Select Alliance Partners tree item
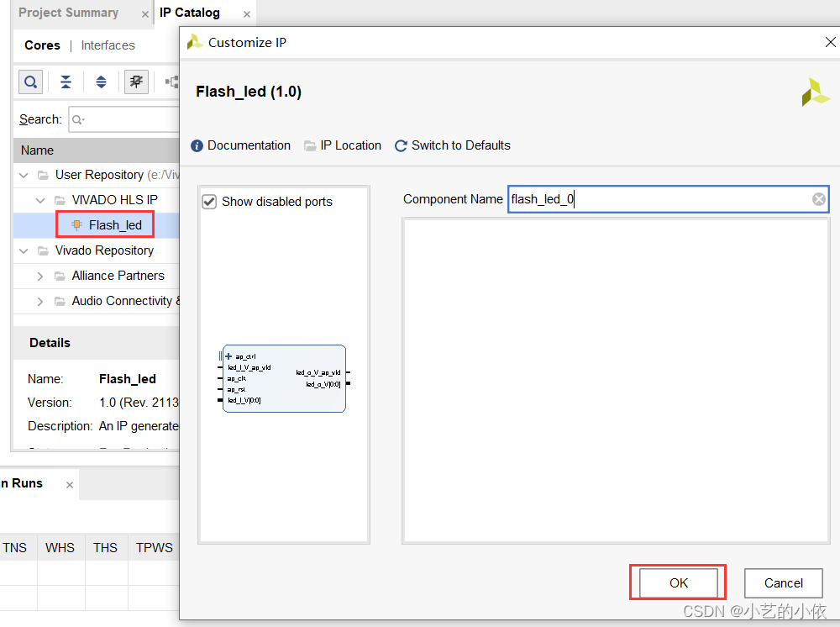The image size is (840, 627). pos(118,276)
